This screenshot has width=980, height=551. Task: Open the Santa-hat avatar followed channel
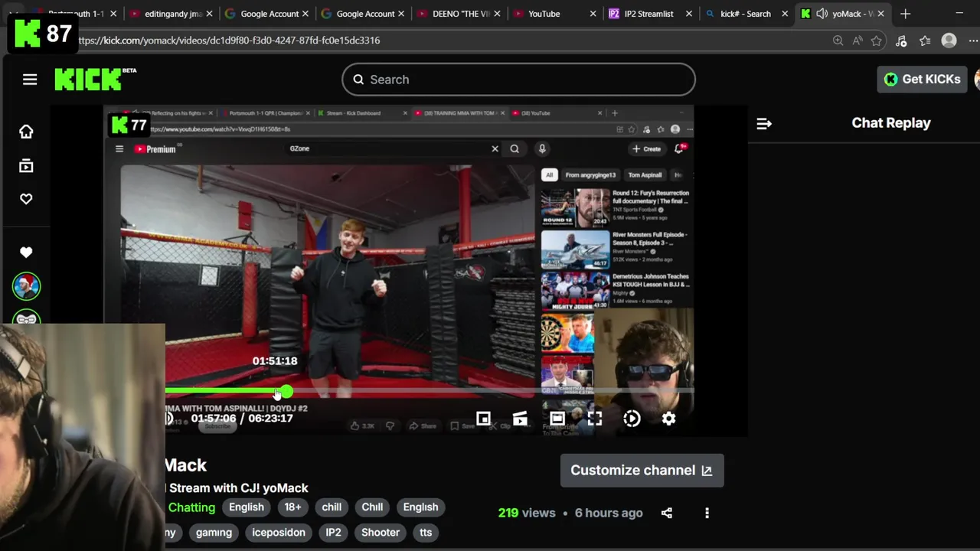[x=26, y=286]
